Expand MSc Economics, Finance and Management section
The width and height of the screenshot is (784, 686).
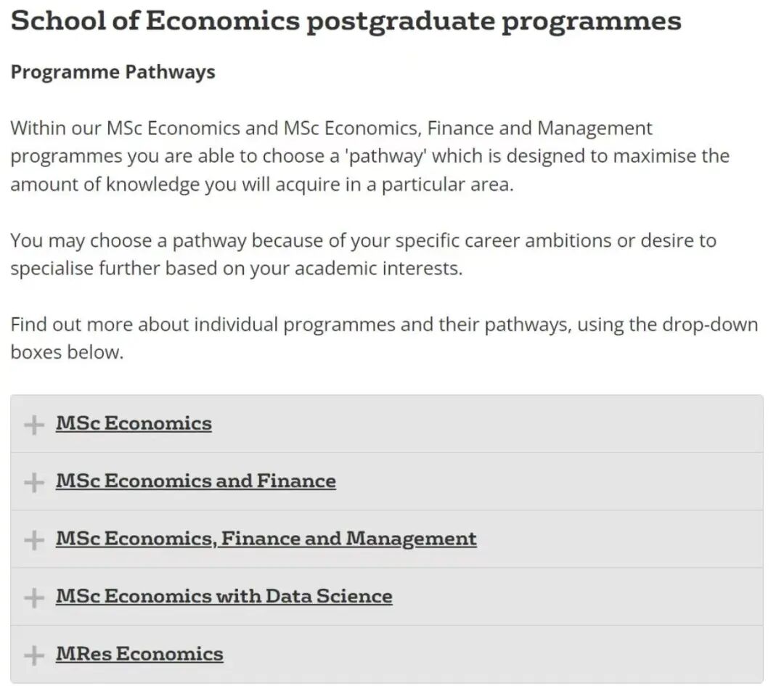(33, 539)
